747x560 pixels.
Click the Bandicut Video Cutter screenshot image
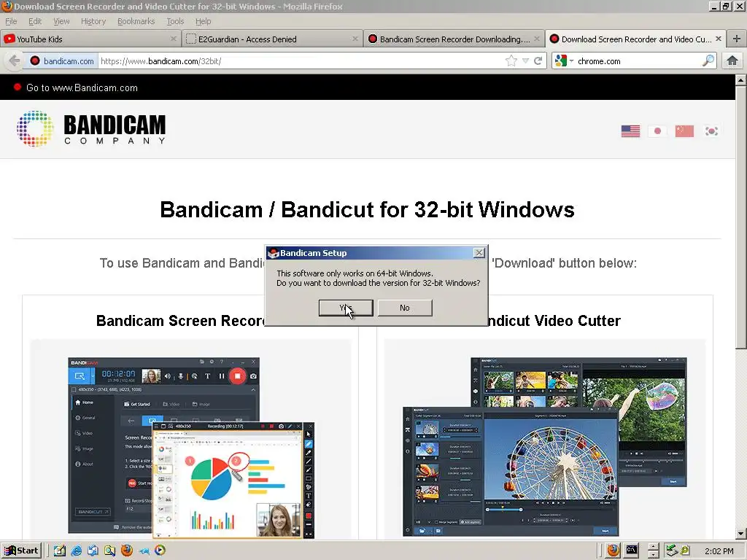pyautogui.click(x=544, y=447)
